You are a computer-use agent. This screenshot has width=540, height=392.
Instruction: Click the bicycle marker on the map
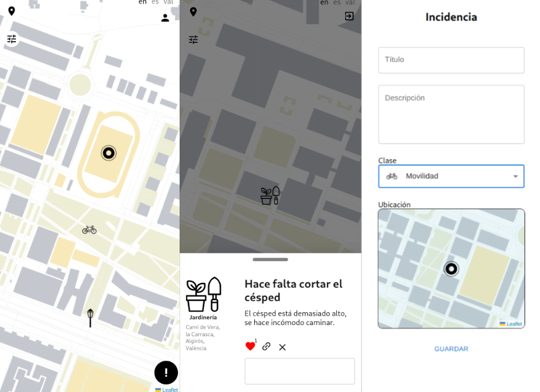tap(89, 229)
